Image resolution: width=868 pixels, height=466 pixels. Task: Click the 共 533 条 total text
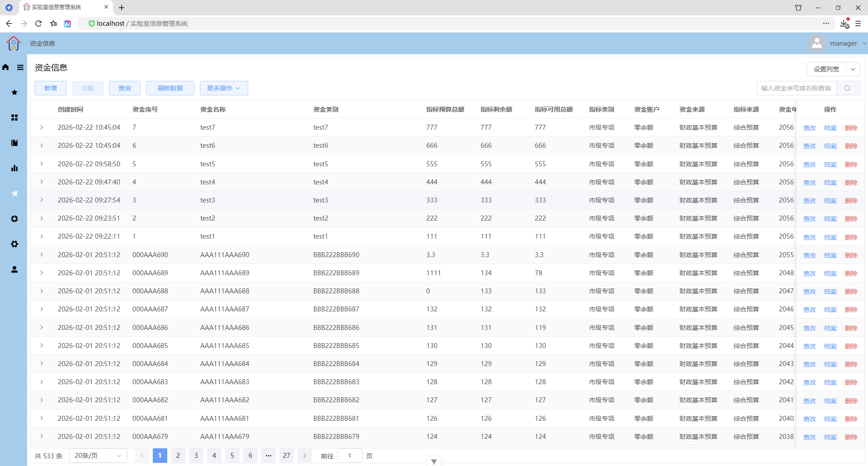[x=49, y=456]
